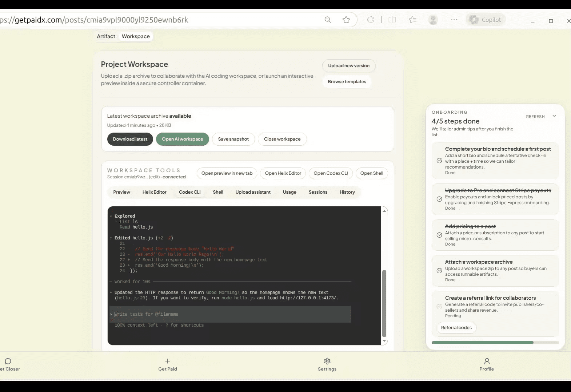571x392 pixels.
Task: Refresh the onboarding checklist
Action: (x=535, y=117)
